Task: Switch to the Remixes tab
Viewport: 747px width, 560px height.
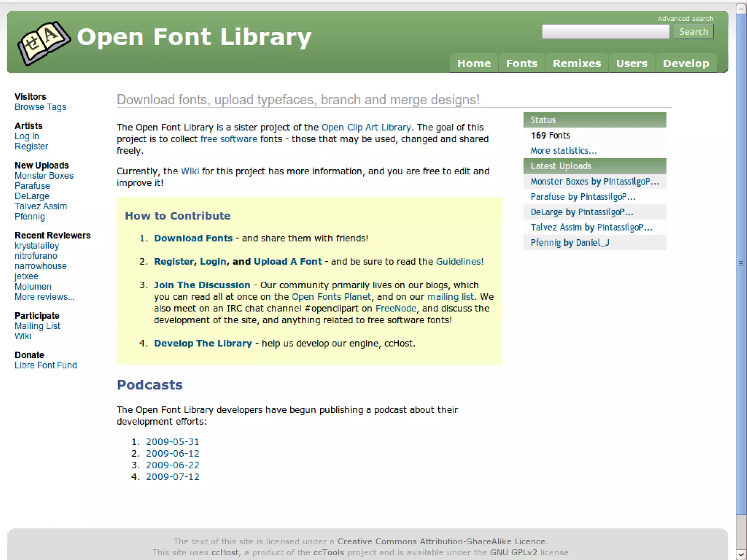Action: point(576,63)
